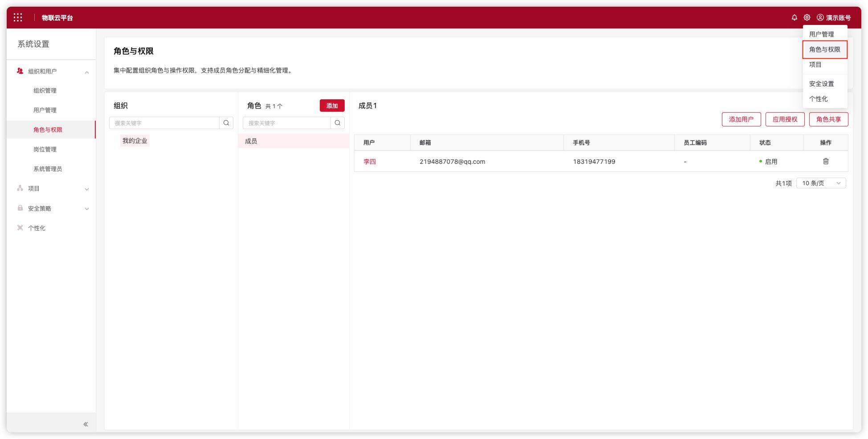Select 我的企业 in organization tree
The image size is (868, 439).
point(134,141)
